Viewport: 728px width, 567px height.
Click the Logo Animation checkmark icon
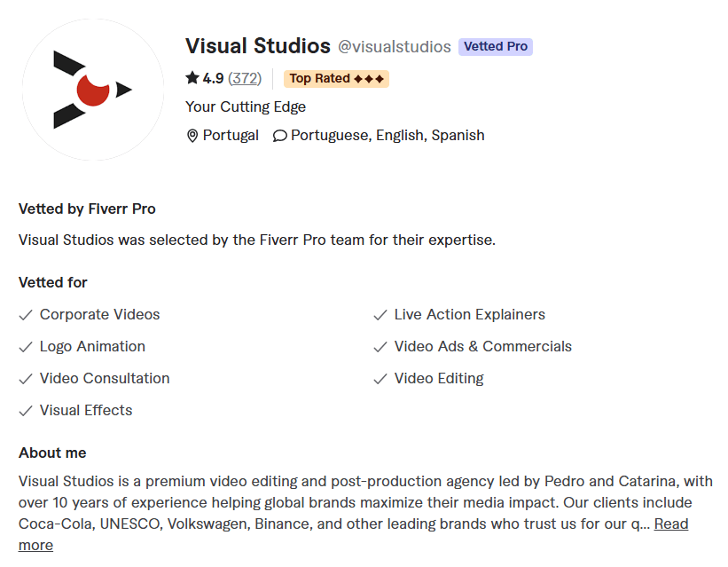point(26,347)
